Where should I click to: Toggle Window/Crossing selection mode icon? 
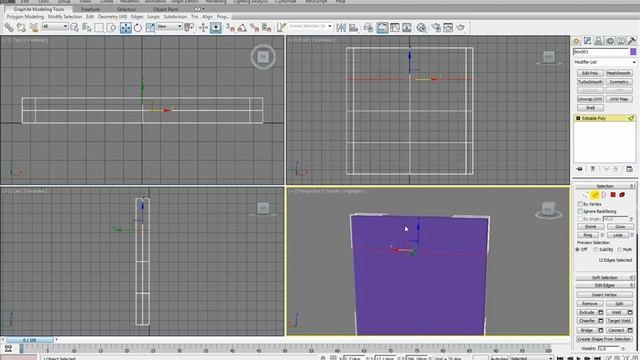(x=111, y=27)
